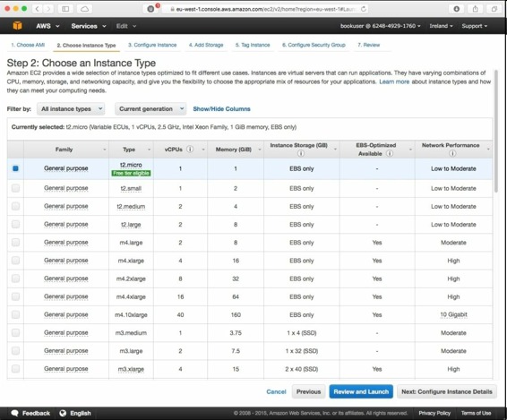The height and width of the screenshot is (420, 507).
Task: Open the Terms of Use link
Action: coord(476,413)
